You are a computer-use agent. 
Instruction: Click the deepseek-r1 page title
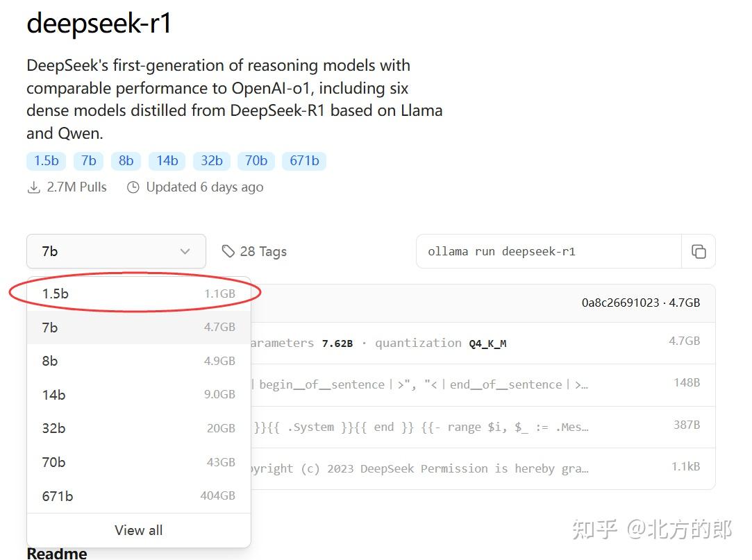click(x=99, y=23)
